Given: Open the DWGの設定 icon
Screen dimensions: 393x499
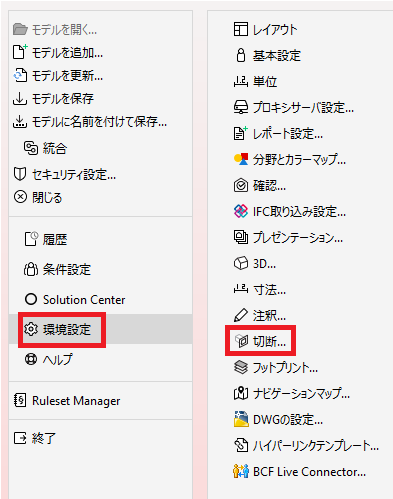Looking at the screenshot, I should point(241,419).
